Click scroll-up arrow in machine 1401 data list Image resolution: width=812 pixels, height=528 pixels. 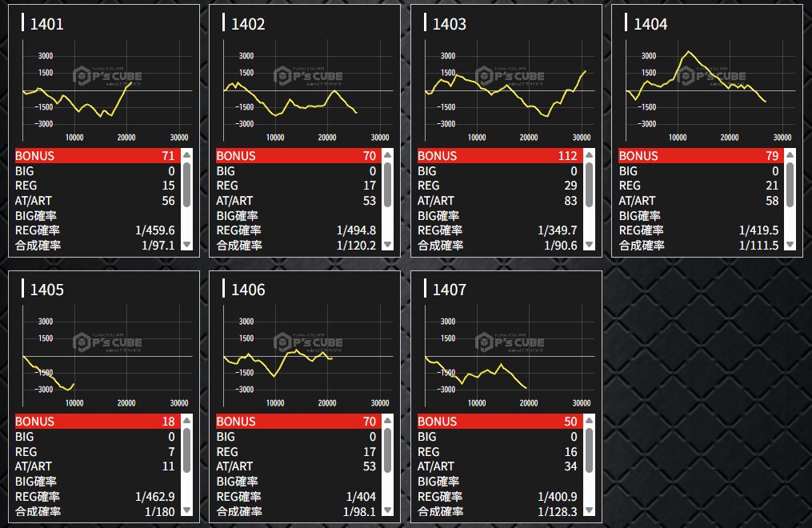(186, 155)
